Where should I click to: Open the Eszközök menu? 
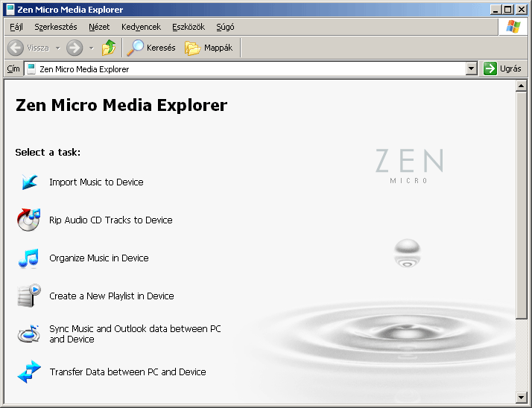pyautogui.click(x=189, y=27)
